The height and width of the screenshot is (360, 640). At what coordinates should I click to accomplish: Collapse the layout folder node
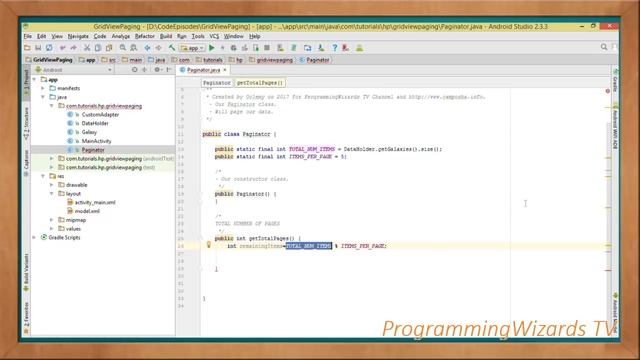click(x=52, y=193)
